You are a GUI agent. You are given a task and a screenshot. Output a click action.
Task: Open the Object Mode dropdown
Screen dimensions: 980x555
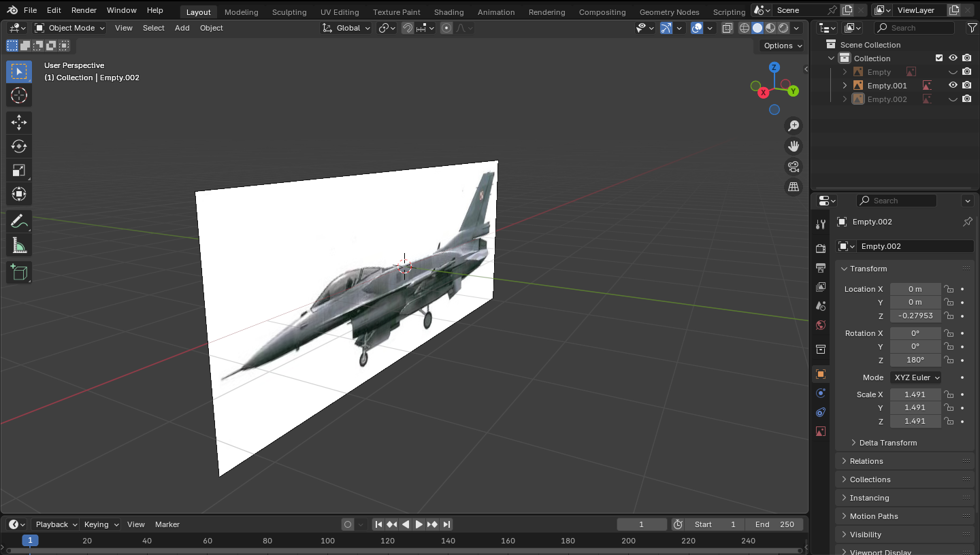coord(69,28)
